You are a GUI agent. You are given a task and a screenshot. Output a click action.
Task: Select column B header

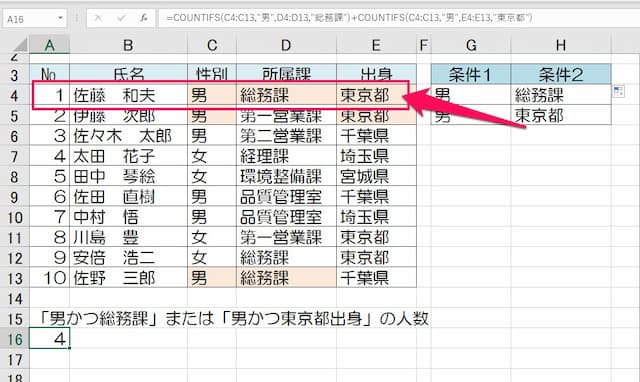(128, 45)
